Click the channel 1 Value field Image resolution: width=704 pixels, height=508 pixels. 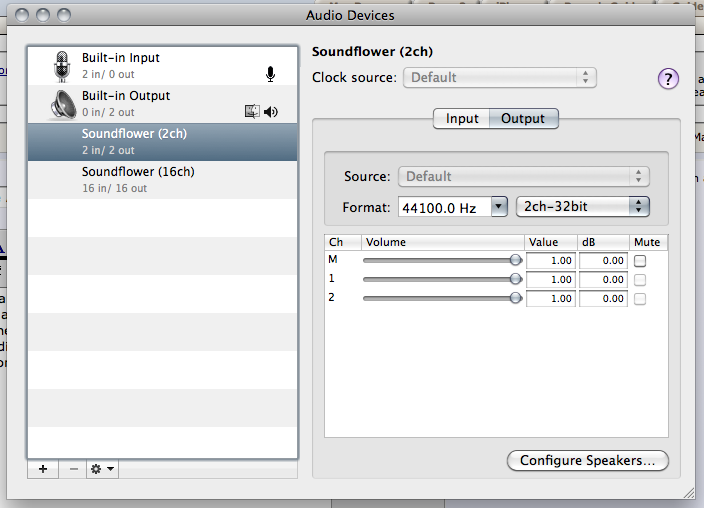(x=551, y=280)
